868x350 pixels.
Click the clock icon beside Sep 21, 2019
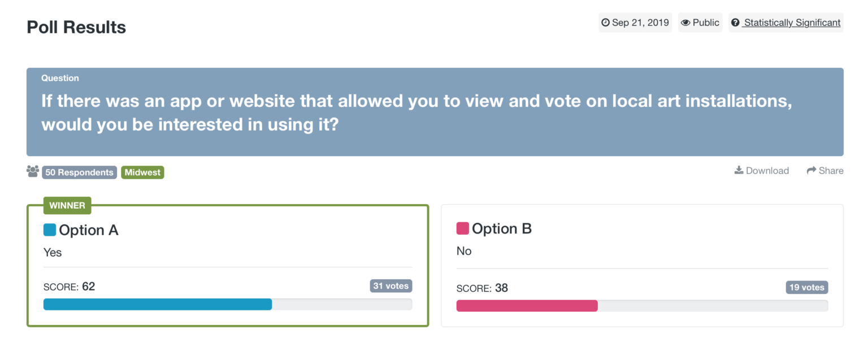[x=606, y=23]
